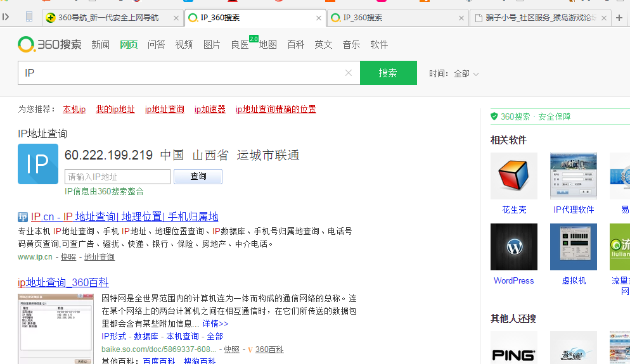The height and width of the screenshot is (364, 630).
Task: Open the 良医 search category
Action: point(240,44)
